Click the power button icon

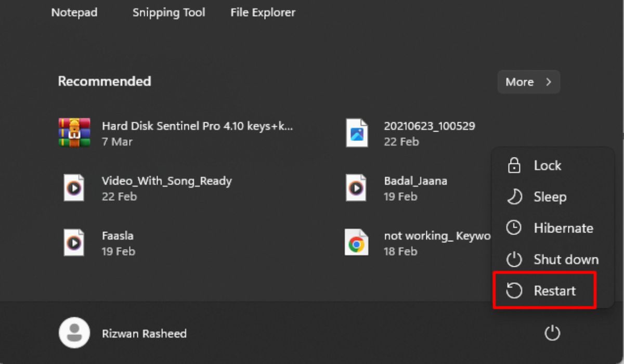552,333
